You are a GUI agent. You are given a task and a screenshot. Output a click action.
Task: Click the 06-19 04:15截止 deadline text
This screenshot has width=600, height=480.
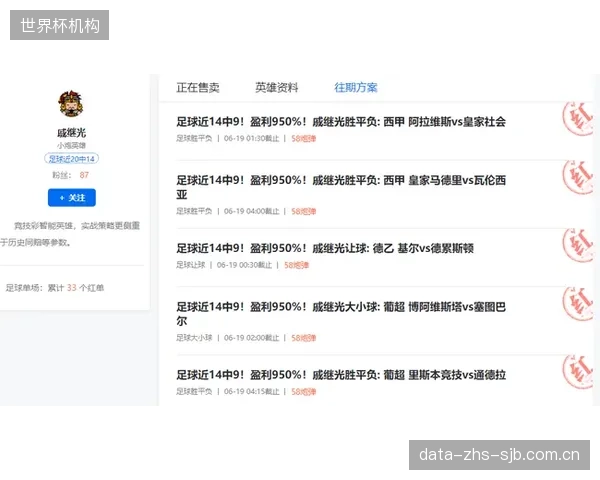coord(251,391)
